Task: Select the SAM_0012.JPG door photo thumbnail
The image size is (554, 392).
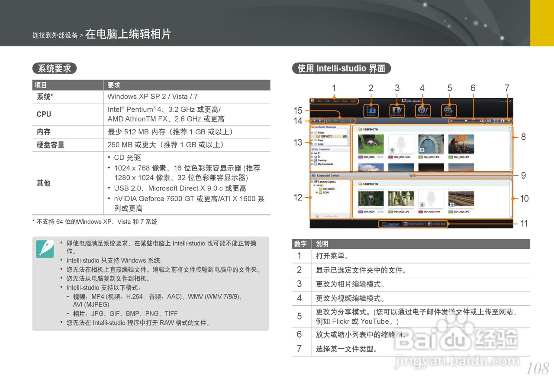Action: pos(431,144)
